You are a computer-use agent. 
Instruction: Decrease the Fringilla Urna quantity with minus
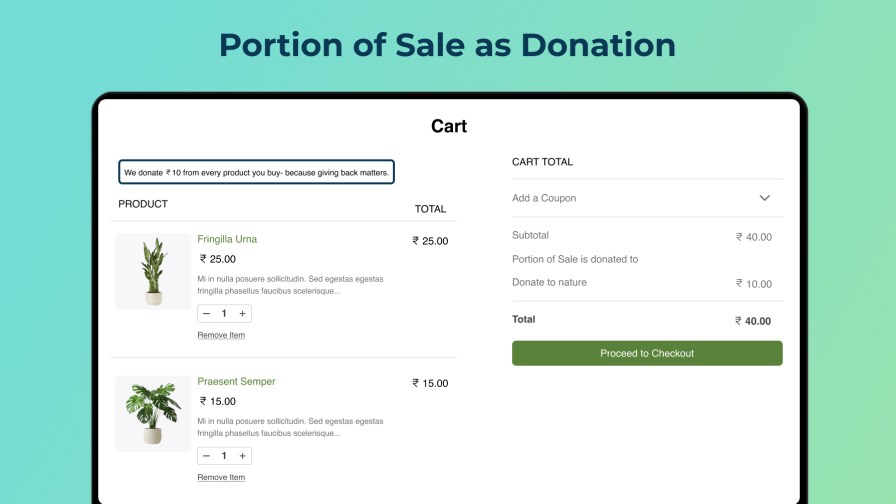206,314
